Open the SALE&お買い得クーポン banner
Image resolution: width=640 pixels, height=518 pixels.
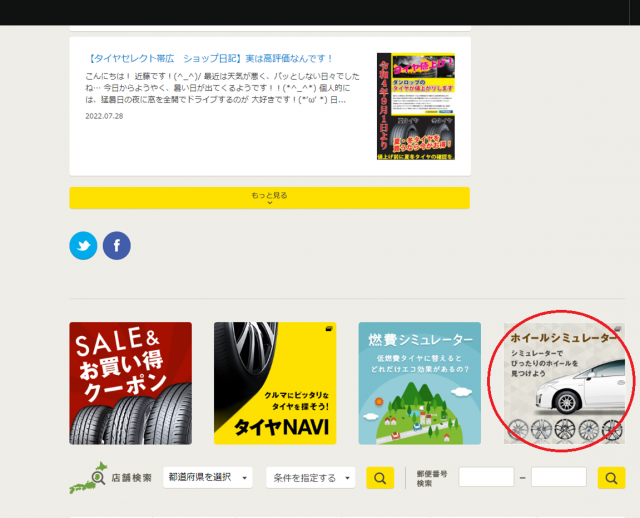pyautogui.click(x=130, y=383)
